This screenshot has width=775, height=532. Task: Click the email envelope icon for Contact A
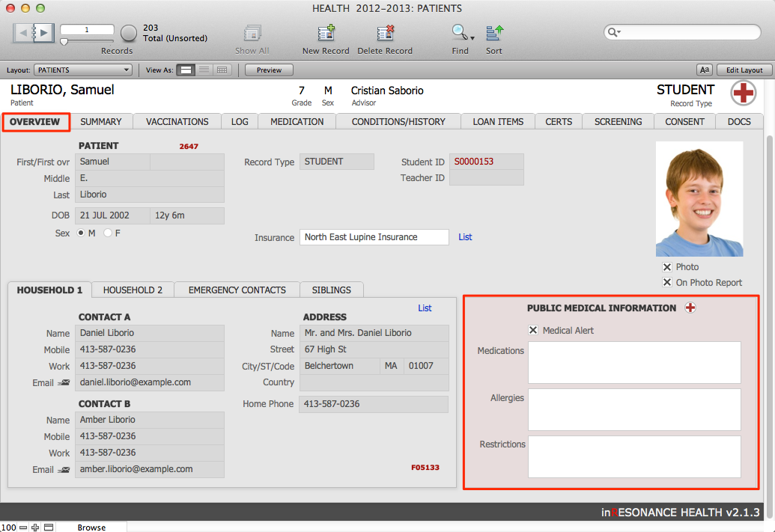64,383
